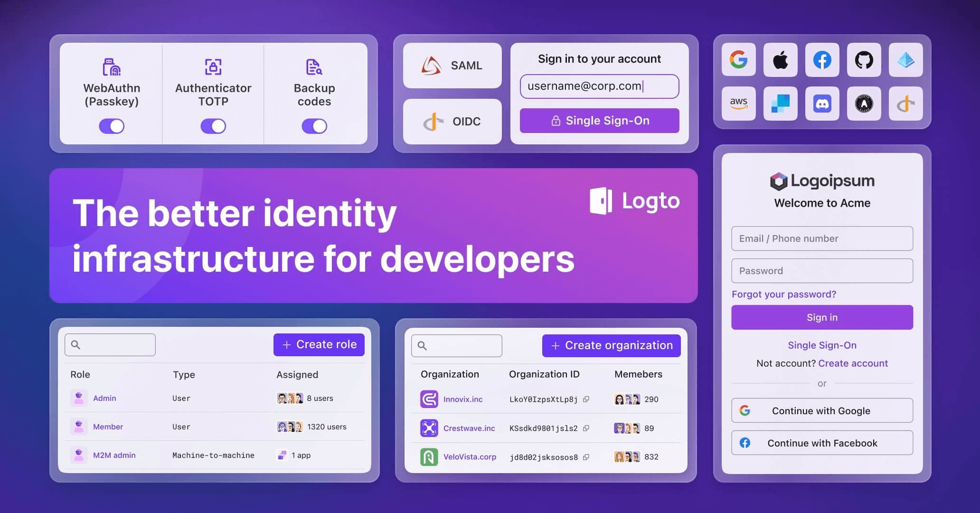This screenshot has width=980, height=513.
Task: Click the 1320 users text
Action: (327, 427)
